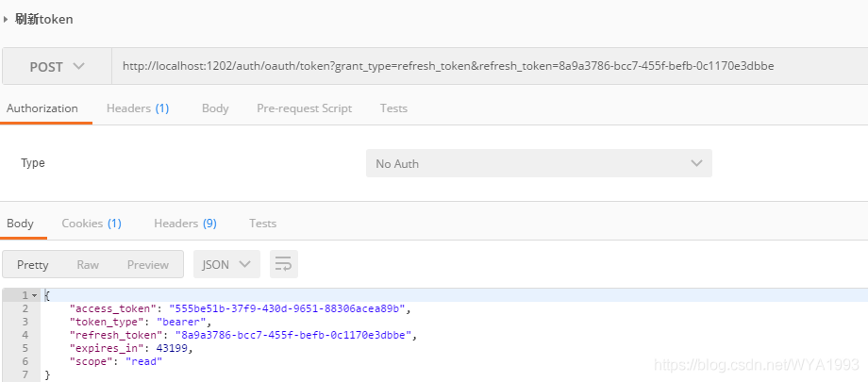
Task: Open the POST method dropdown
Action: pyautogui.click(x=57, y=67)
